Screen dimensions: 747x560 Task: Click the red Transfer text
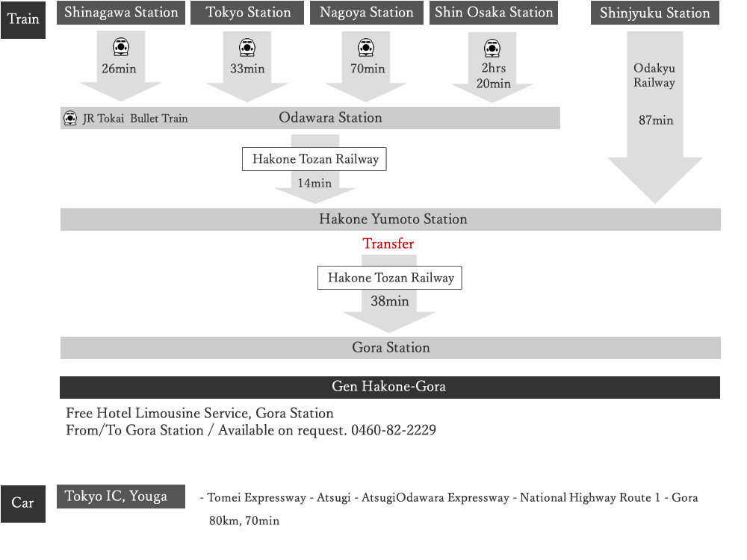tap(388, 244)
